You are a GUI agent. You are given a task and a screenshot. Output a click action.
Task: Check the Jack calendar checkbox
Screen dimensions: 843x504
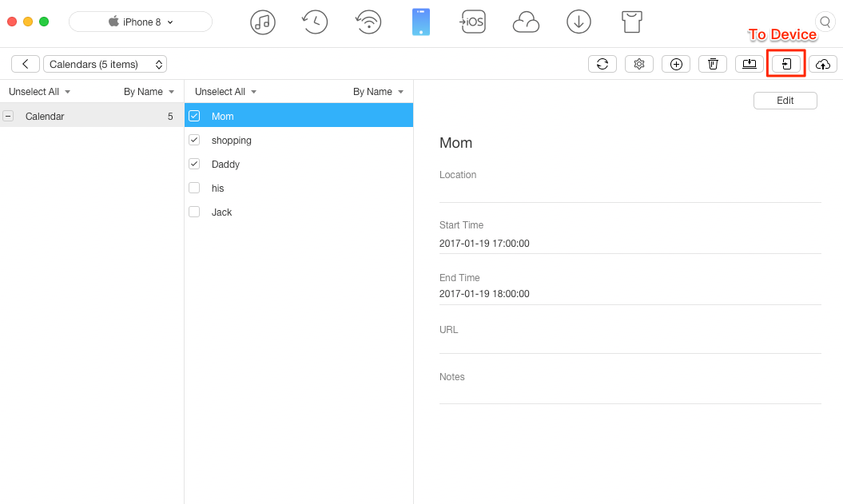click(x=194, y=212)
